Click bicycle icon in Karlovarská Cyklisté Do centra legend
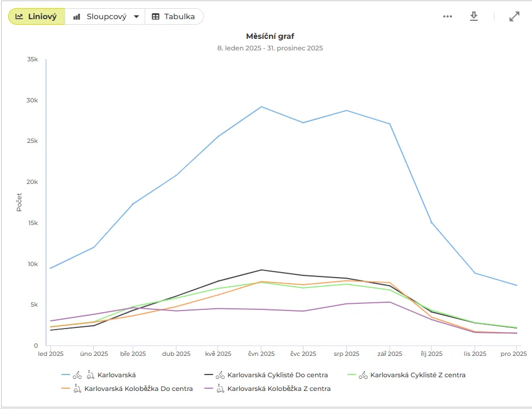Screen dimensions: 532x409 [x=220, y=375]
